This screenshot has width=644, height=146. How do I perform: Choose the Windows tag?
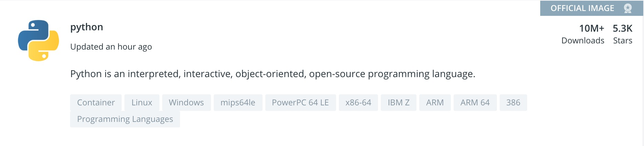click(x=186, y=103)
